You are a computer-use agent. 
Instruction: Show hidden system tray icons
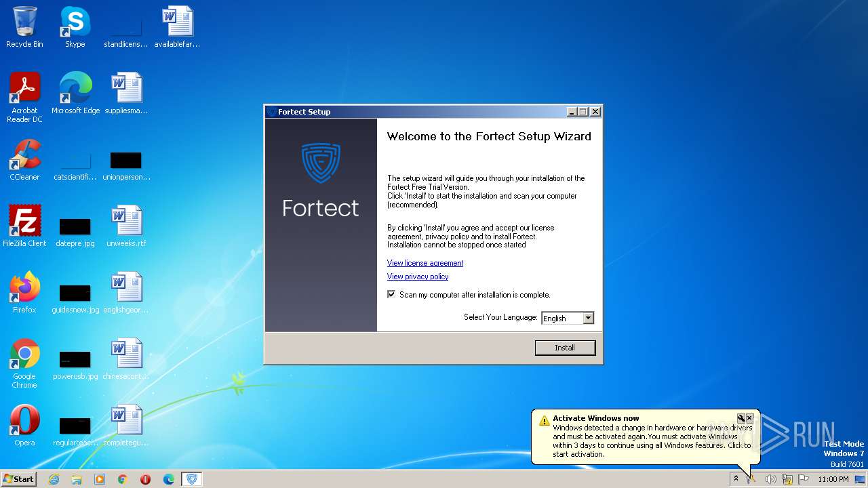tap(736, 479)
